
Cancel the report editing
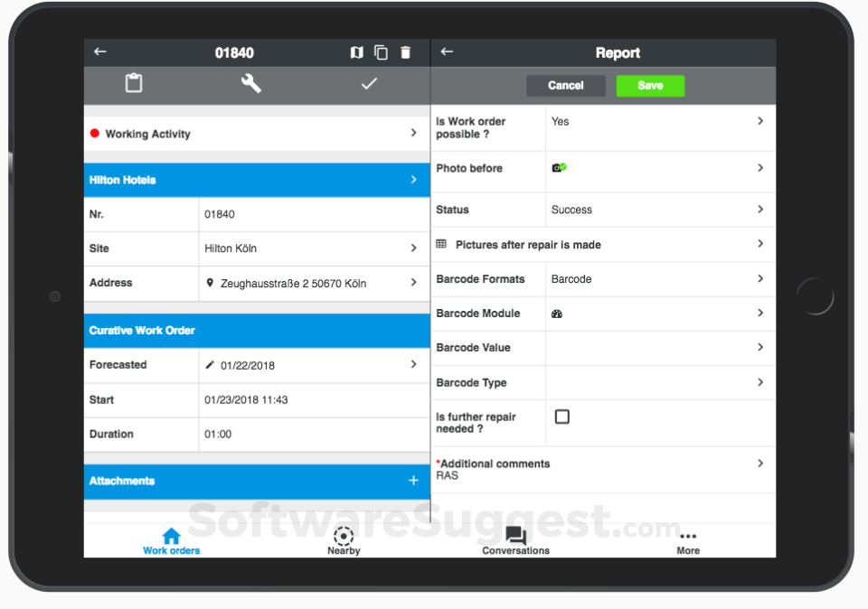click(x=566, y=86)
